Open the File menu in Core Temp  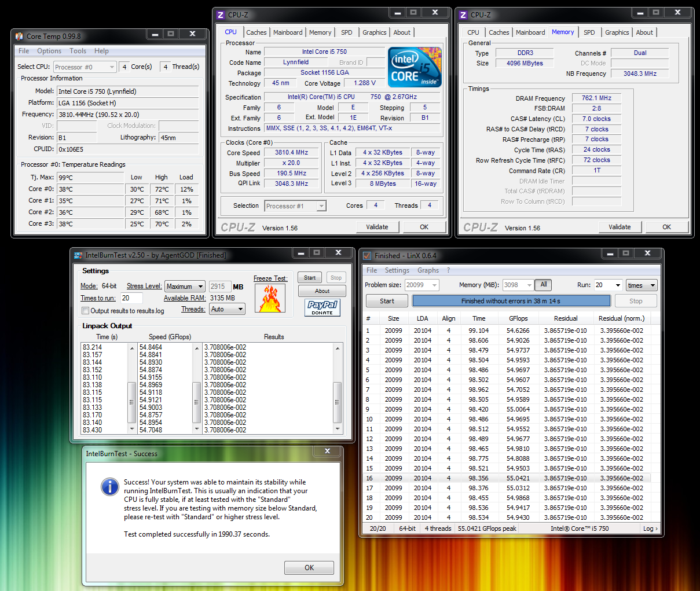24,51
